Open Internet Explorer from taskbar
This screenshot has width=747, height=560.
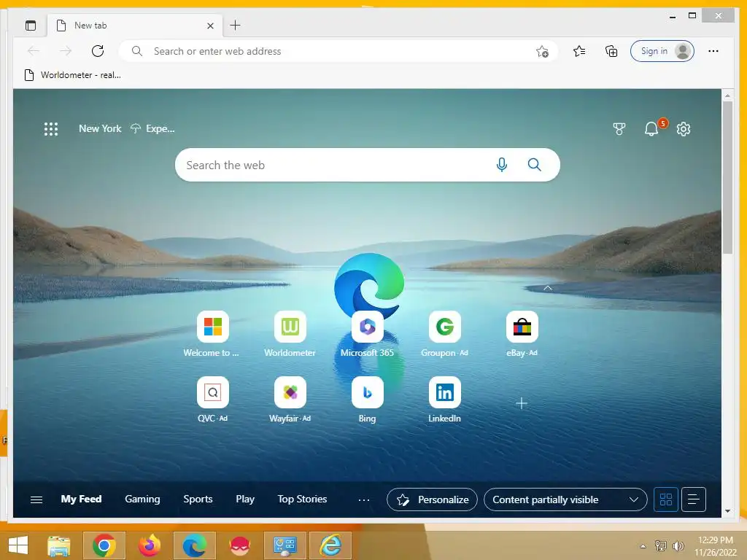[x=330, y=545]
